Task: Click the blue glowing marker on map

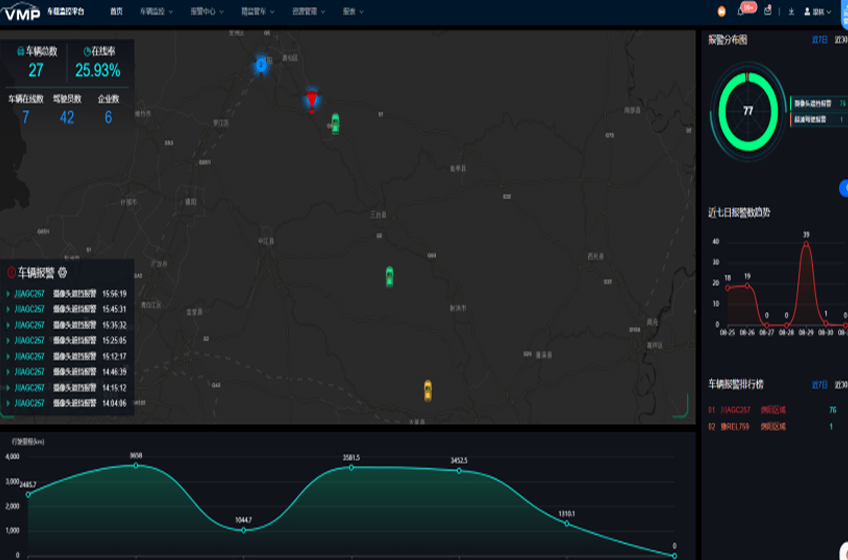Action: coord(261,64)
